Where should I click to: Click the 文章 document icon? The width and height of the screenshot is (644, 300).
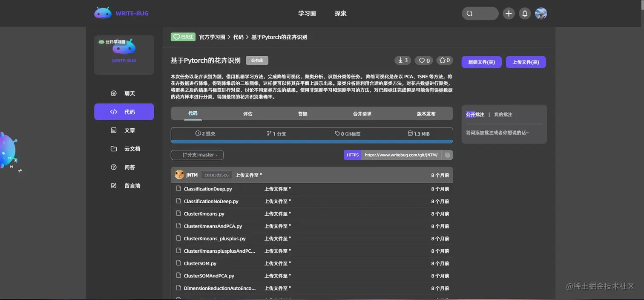point(114,130)
